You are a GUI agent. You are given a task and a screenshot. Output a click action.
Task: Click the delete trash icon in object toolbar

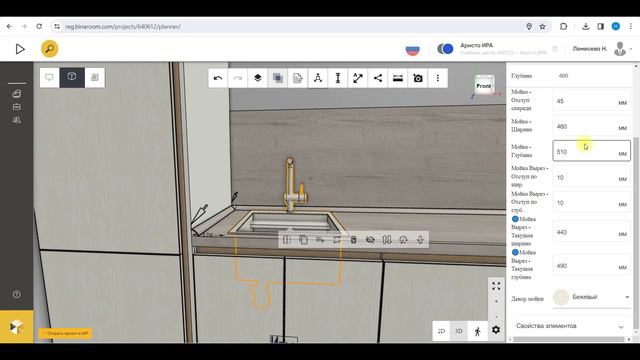point(353,240)
